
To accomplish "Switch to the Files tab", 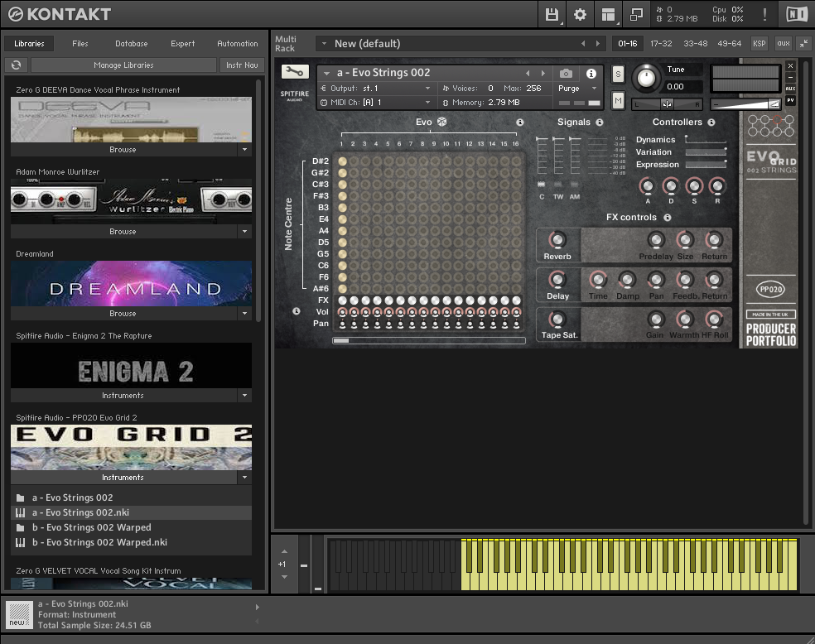I will (x=80, y=44).
